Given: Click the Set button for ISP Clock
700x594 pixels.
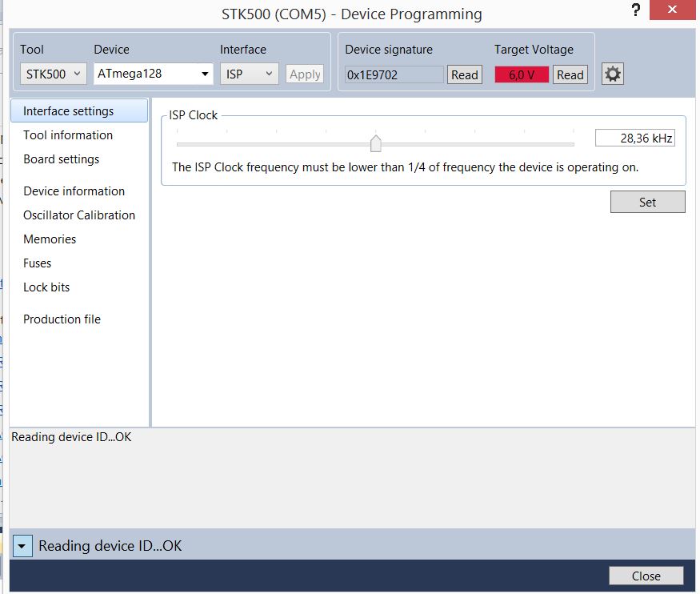Looking at the screenshot, I should point(647,202).
